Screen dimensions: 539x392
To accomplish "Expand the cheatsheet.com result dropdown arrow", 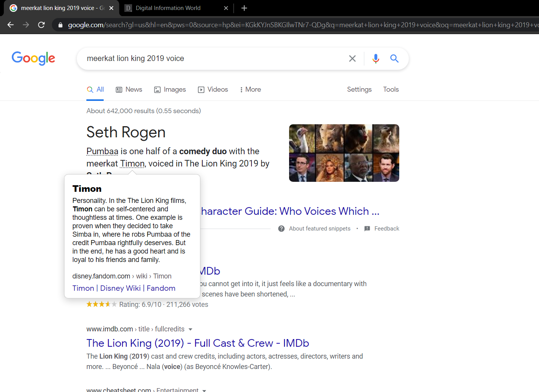I will [204, 390].
